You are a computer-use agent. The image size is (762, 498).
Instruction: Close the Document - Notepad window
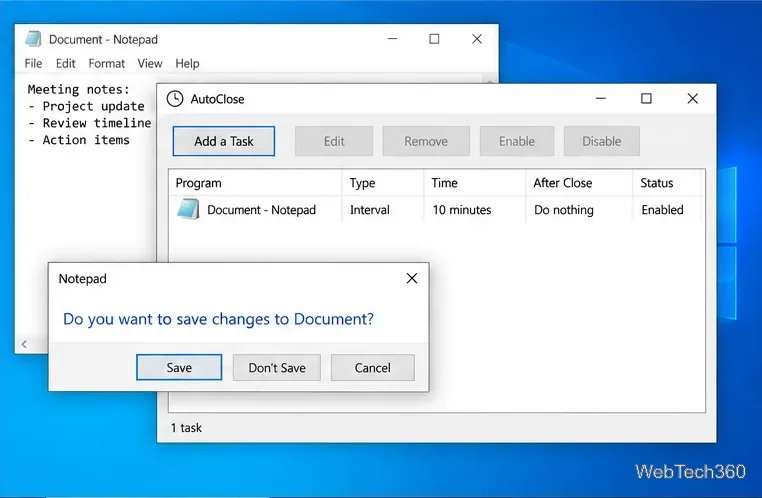[477, 39]
